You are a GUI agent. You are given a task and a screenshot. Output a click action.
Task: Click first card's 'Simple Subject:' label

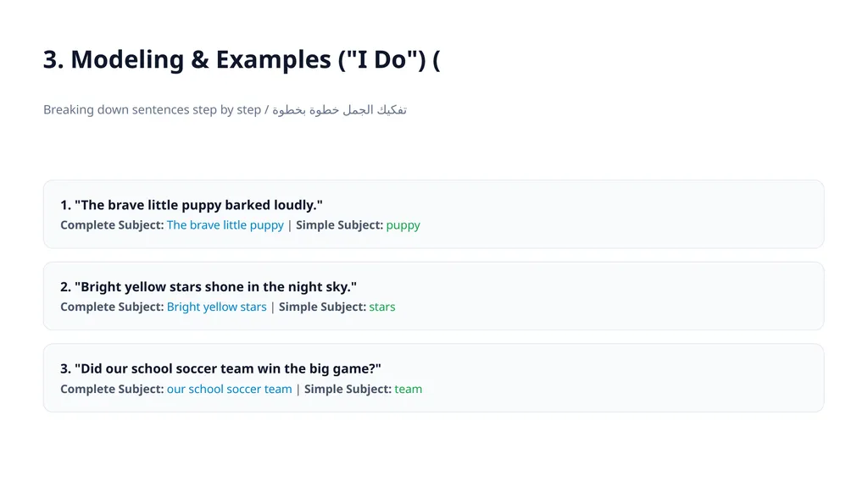point(339,225)
